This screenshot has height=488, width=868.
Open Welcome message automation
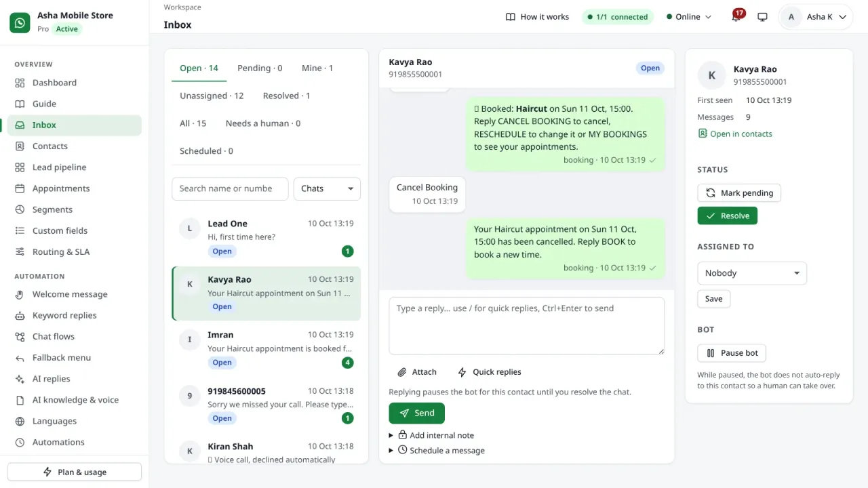pyautogui.click(x=75, y=294)
